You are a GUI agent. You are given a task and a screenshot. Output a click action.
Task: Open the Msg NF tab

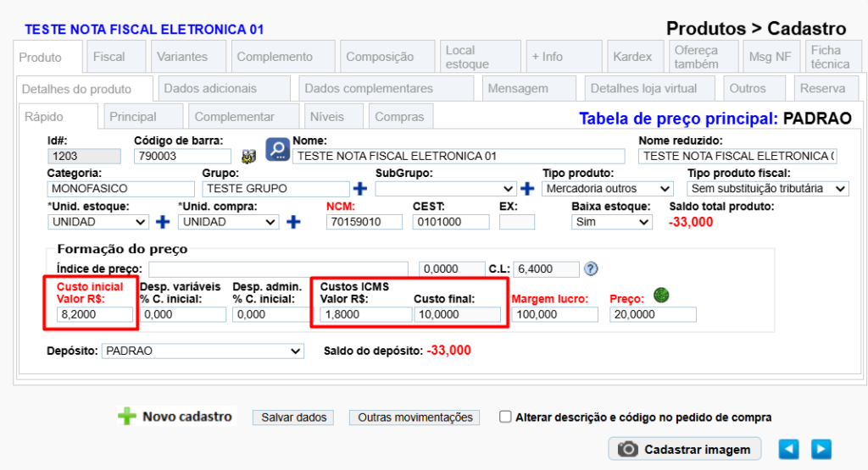(x=771, y=57)
